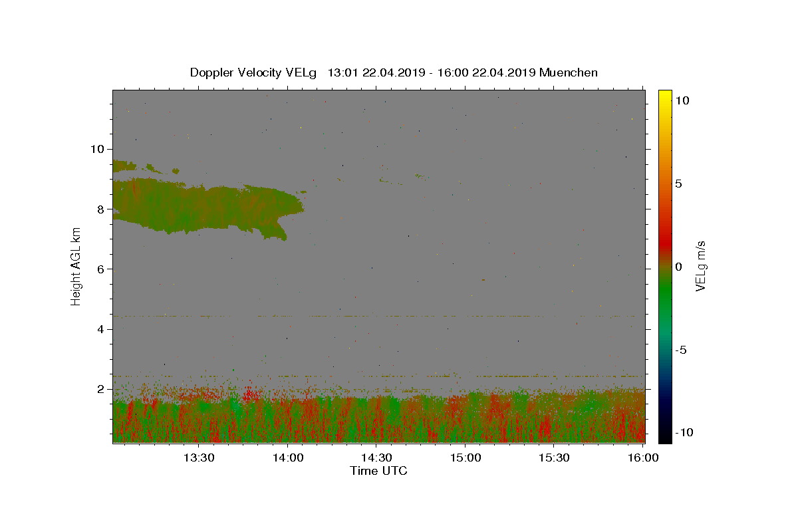Click the colorbar label 5

[678, 184]
